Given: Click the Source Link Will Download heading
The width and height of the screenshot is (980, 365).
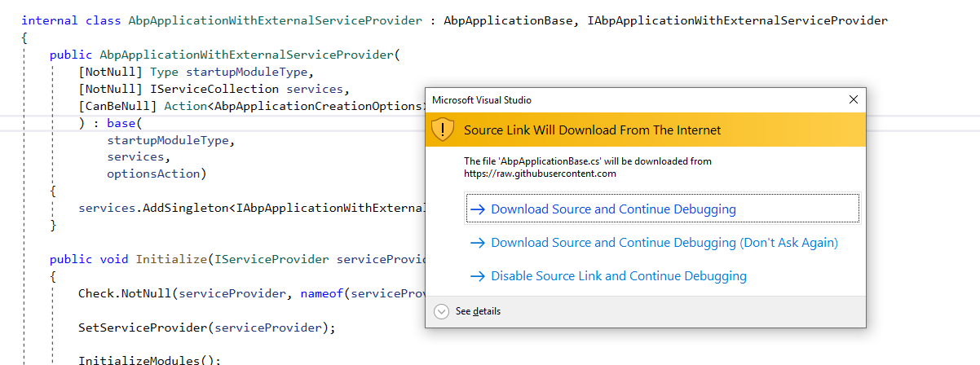Looking at the screenshot, I should (592, 130).
